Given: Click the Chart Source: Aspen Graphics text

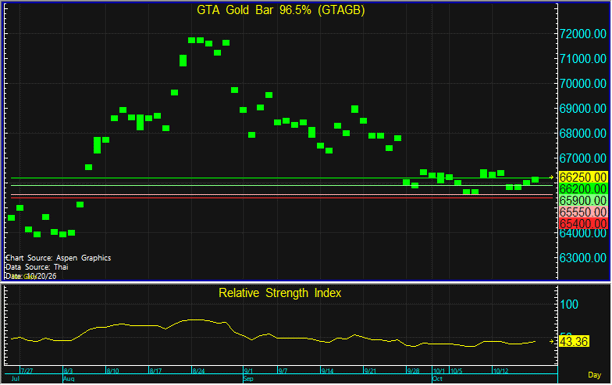Looking at the screenshot, I should point(58,258).
